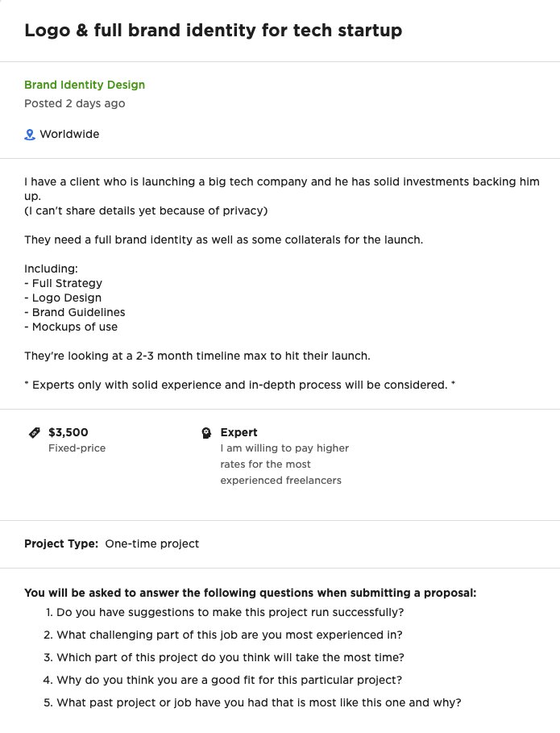The width and height of the screenshot is (560, 733).
Task: Click the 2-3 month timeline sentence
Action: (197, 356)
